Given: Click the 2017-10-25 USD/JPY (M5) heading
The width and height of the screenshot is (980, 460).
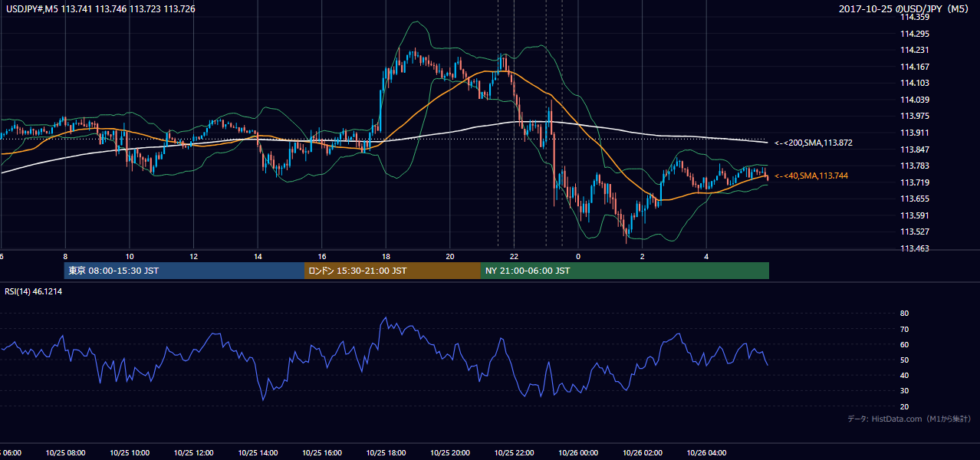Looking at the screenshot, I should coord(904,9).
